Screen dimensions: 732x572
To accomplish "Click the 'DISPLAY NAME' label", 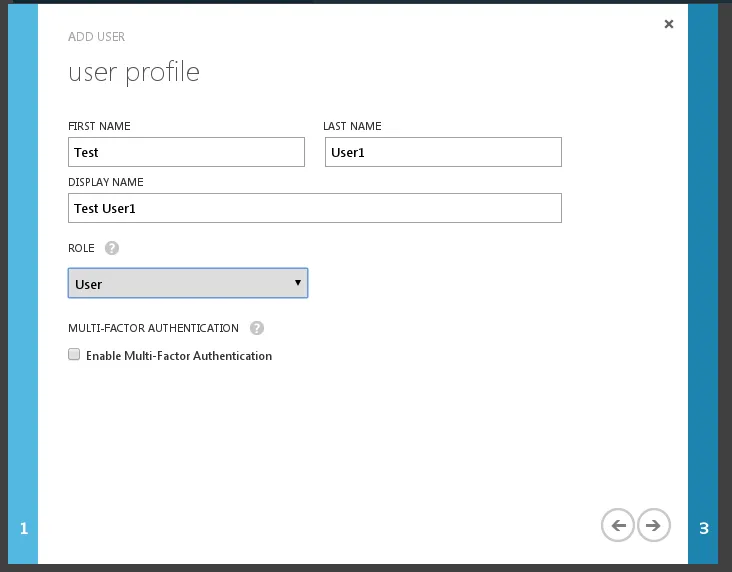I will [106, 182].
